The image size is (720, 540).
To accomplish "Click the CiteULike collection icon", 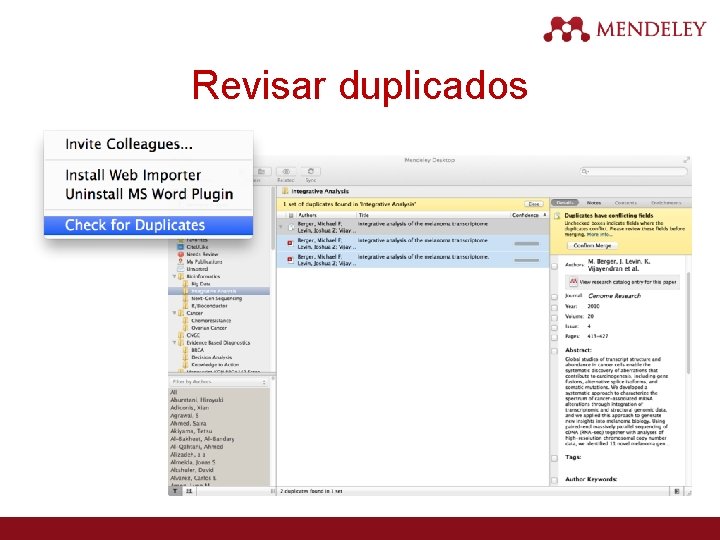I will tap(180, 247).
